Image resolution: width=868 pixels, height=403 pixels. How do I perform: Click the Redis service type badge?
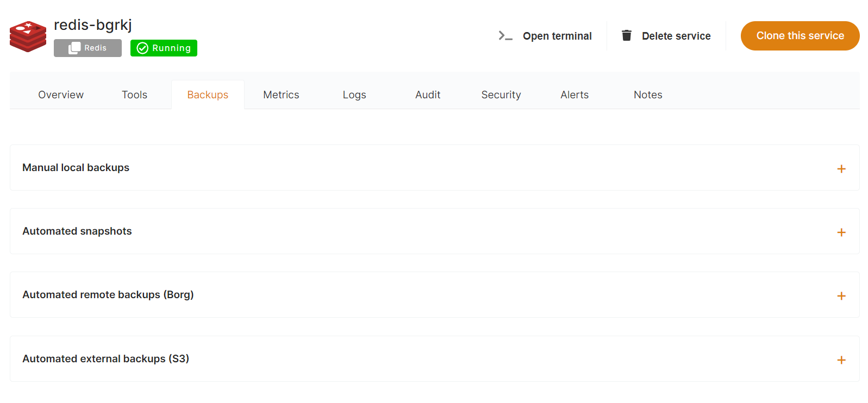88,48
